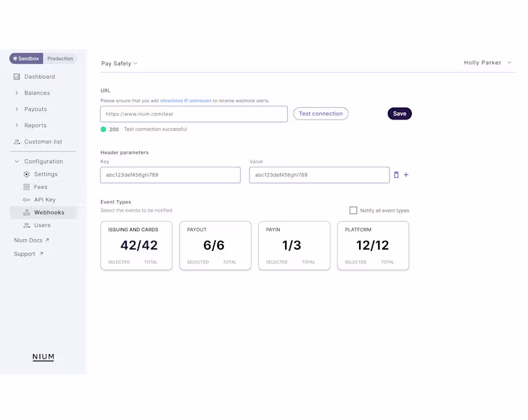Switch to Production environment
Screen dimensions: 528x420
[x=60, y=59]
